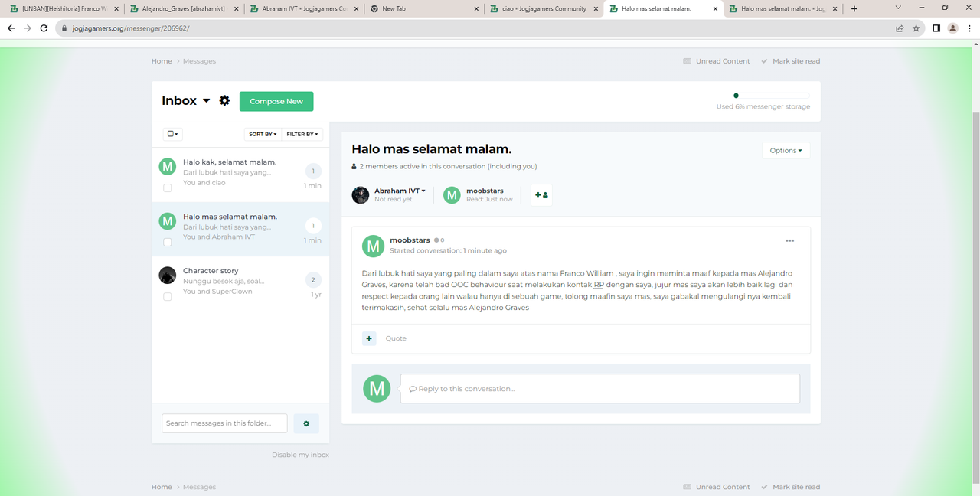
Task: Click moobstars avatar on the message post
Action: [373, 246]
